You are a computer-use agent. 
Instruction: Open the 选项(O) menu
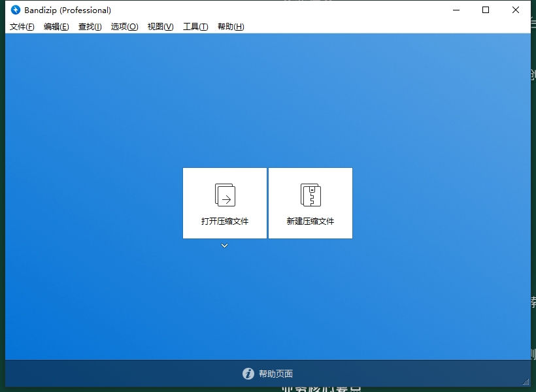tap(124, 27)
